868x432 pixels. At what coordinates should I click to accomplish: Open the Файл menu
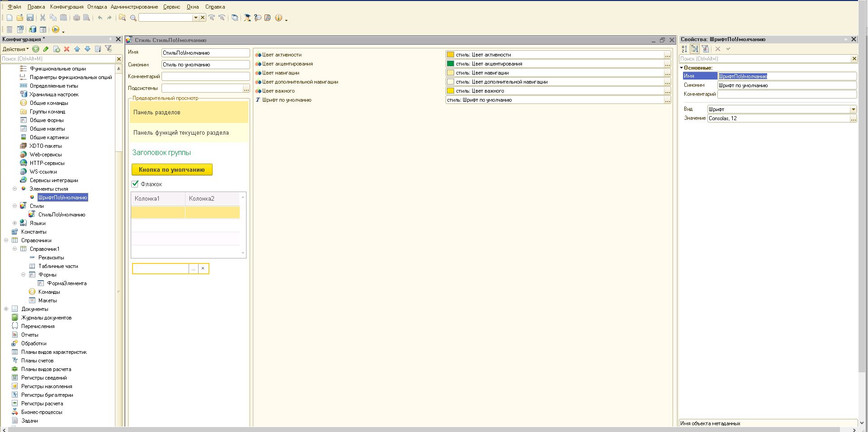(14, 7)
